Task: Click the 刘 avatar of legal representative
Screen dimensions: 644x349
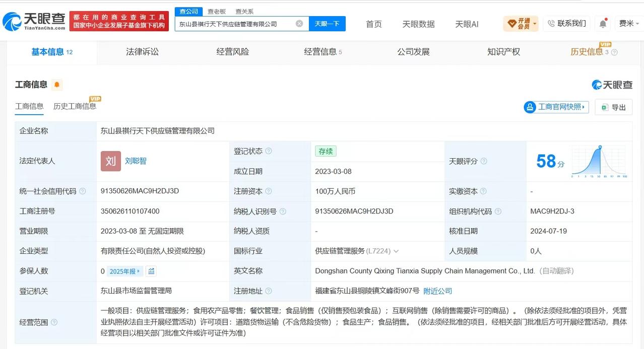Action: [x=111, y=161]
